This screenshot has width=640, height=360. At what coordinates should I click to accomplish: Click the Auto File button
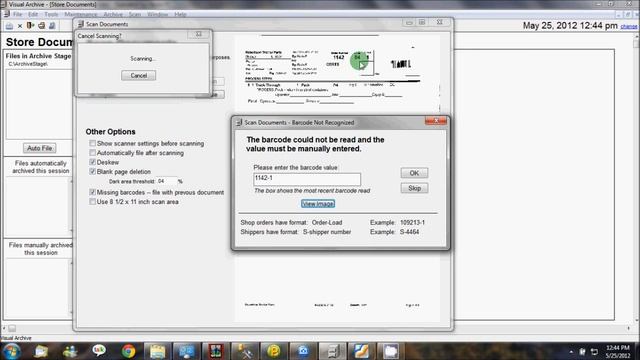click(x=39, y=148)
